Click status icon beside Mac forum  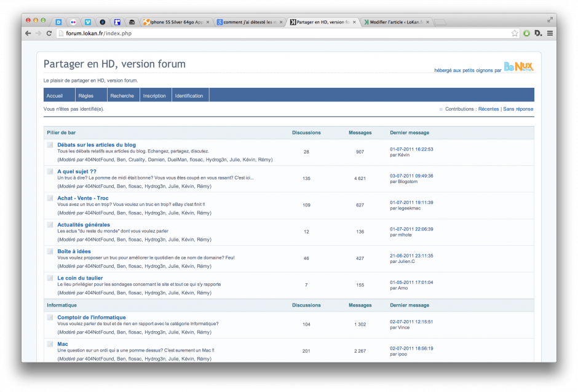(x=50, y=344)
